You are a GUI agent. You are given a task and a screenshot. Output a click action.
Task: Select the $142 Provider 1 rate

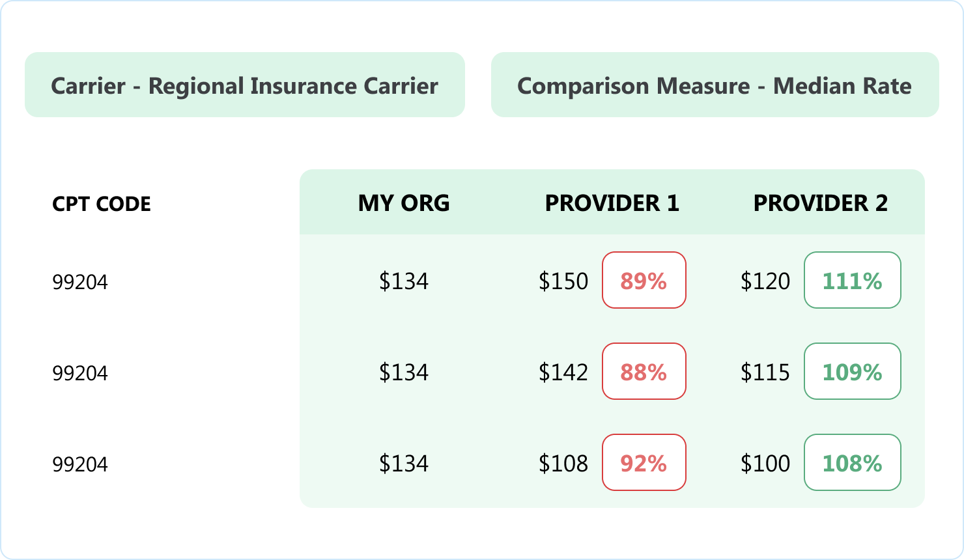coord(563,372)
